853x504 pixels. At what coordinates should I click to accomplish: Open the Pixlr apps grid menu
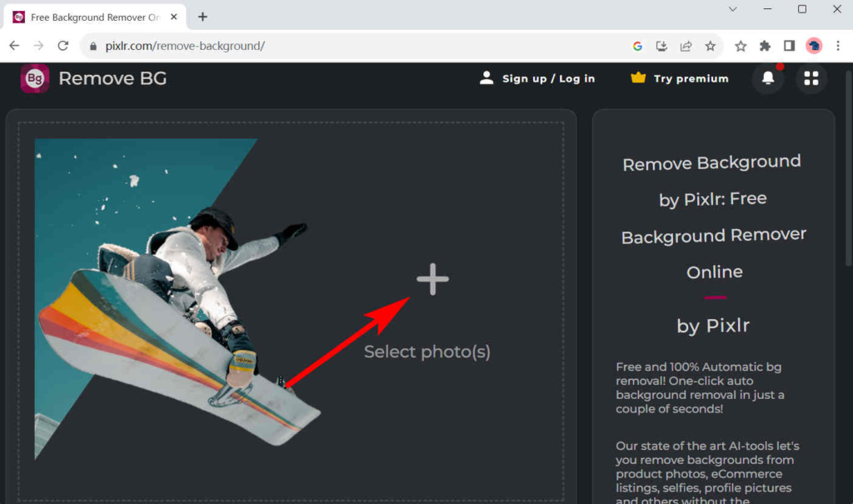pos(811,78)
